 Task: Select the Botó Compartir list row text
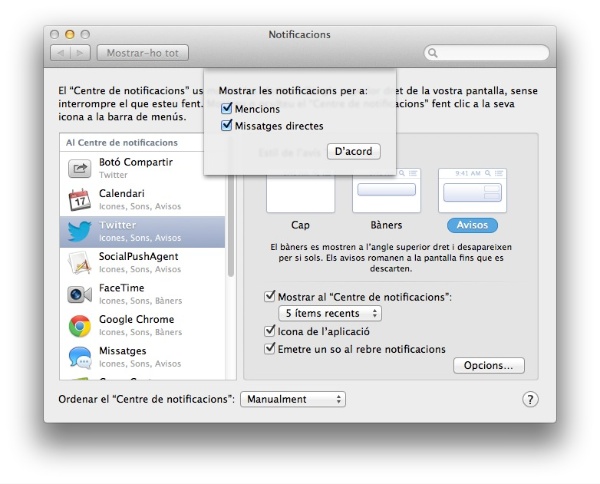coord(136,168)
